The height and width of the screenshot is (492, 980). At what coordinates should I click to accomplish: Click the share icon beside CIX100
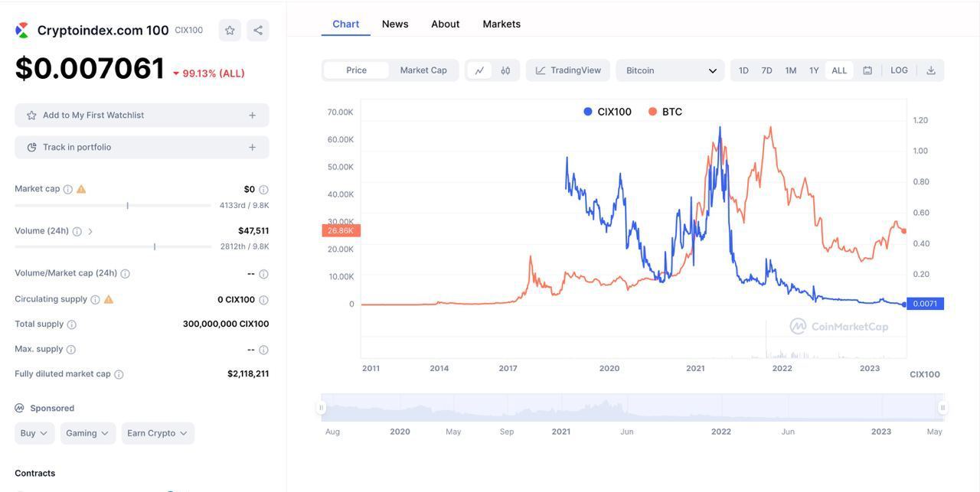point(258,31)
